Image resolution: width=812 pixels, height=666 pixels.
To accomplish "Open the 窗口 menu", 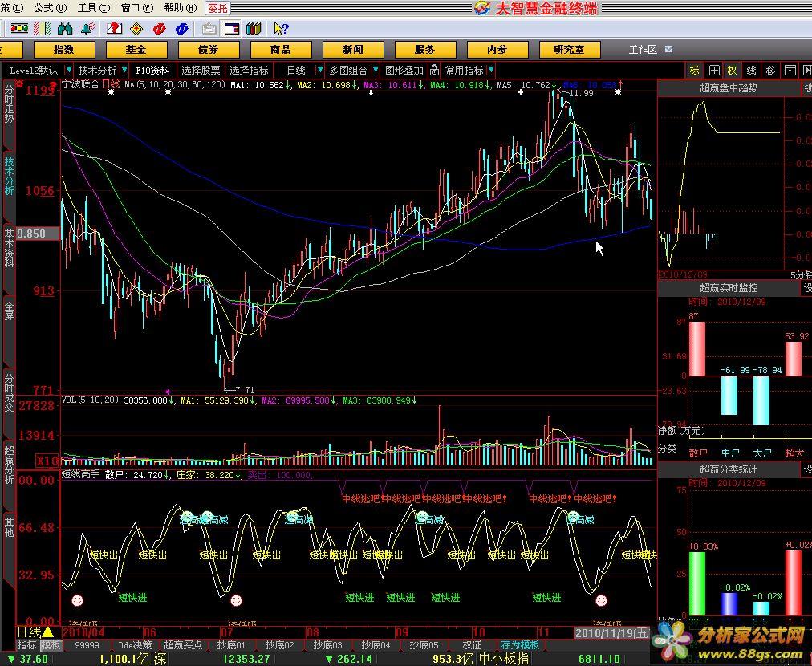I will [x=137, y=8].
